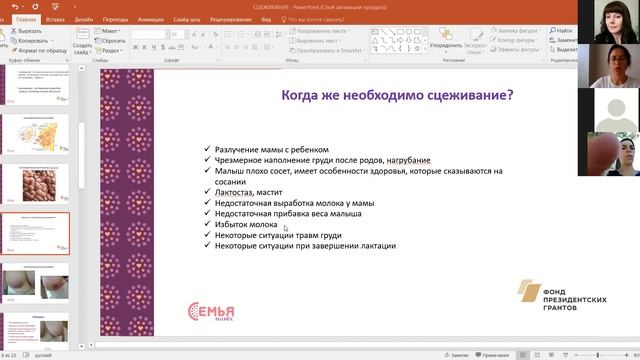This screenshot has height=360, width=640.
Task: Select the oval shape in shapes gallery
Action: point(409,32)
